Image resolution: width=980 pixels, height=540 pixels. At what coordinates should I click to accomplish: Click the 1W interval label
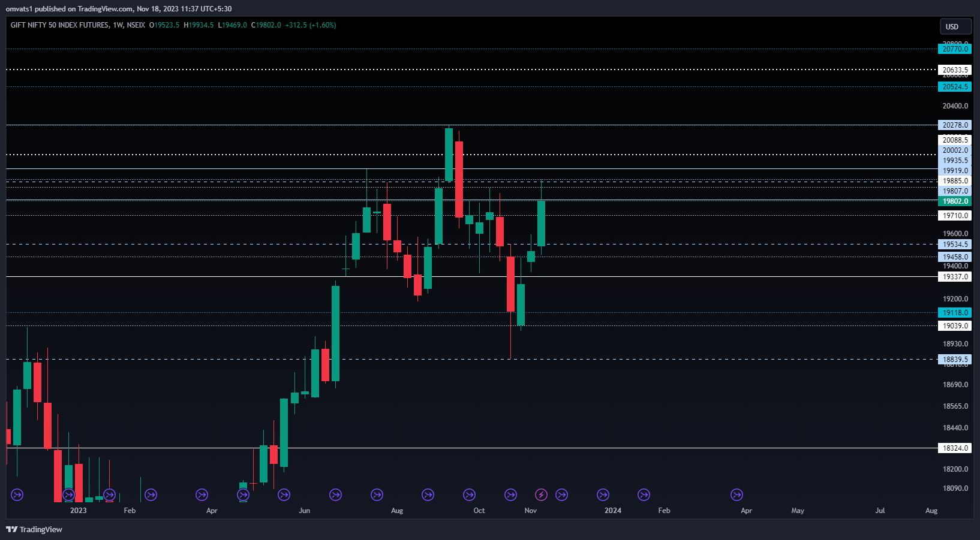click(x=118, y=25)
